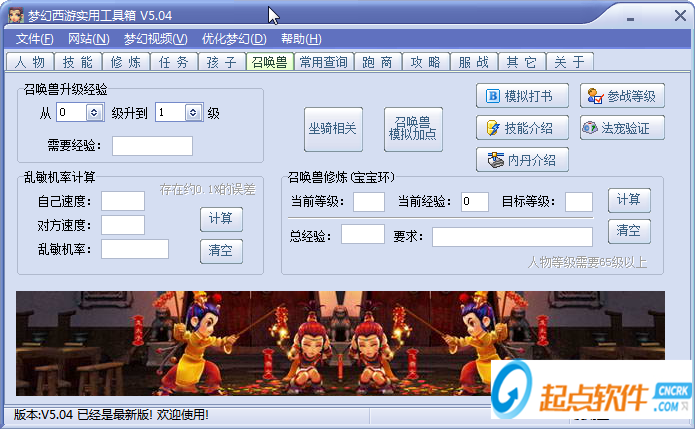Switch to the 常用查询 tab

[x=324, y=62]
